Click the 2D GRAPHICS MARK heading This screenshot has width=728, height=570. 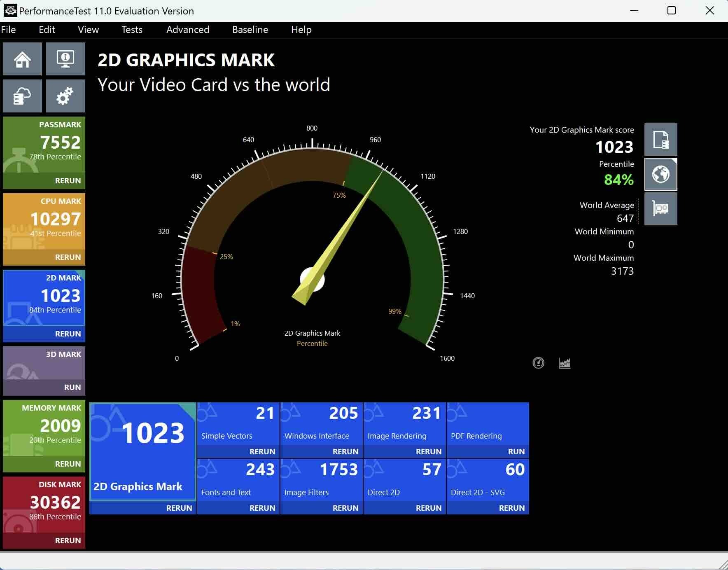click(186, 60)
